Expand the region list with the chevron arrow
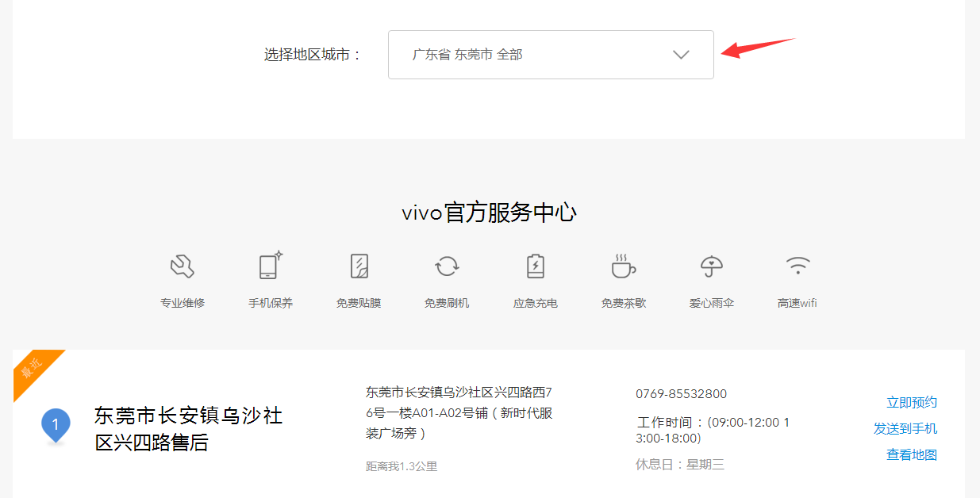Viewport: 980px width, 498px height. pos(681,55)
